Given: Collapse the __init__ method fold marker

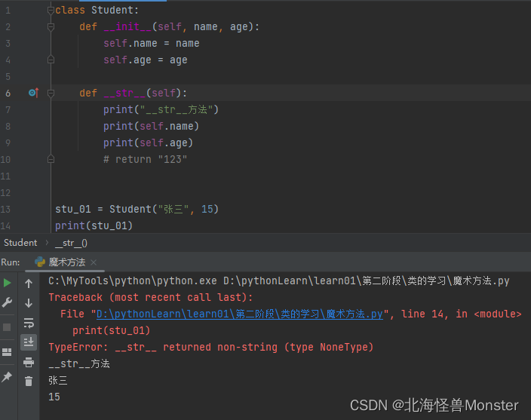Looking at the screenshot, I should 51,26.
